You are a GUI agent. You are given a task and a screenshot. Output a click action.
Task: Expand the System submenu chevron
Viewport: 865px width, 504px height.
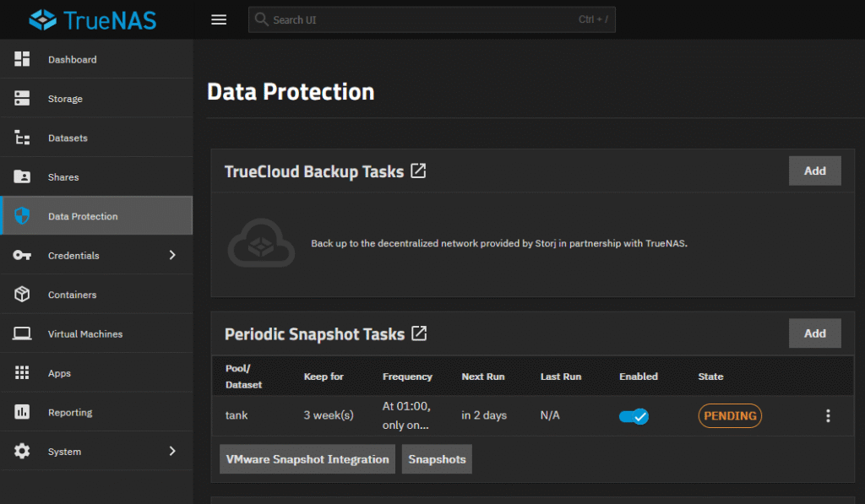click(x=172, y=452)
